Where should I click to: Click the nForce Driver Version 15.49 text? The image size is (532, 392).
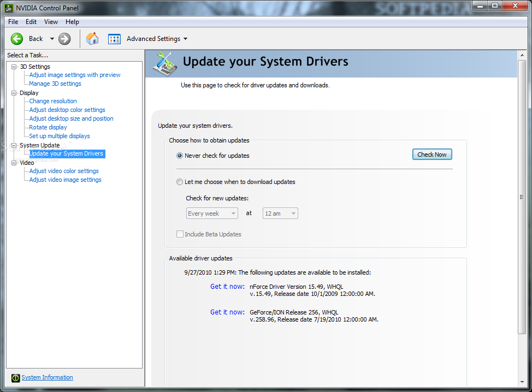pyautogui.click(x=296, y=287)
